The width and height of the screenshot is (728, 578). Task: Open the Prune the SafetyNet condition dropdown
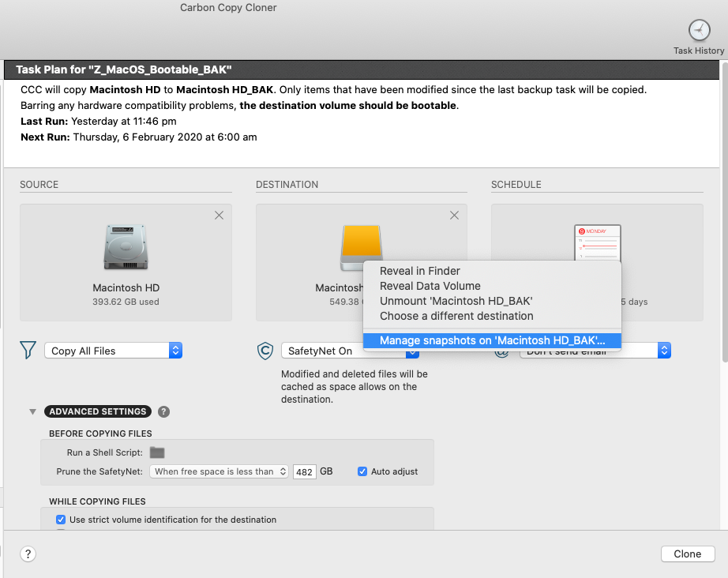(x=219, y=471)
